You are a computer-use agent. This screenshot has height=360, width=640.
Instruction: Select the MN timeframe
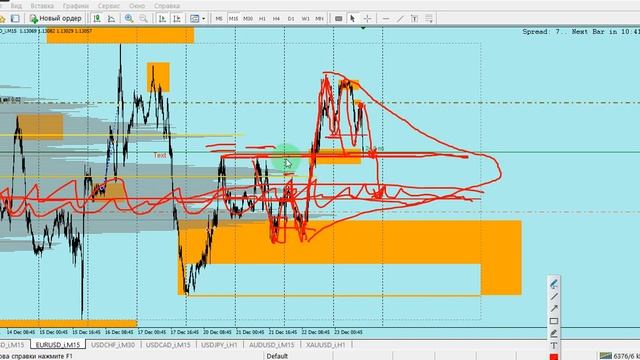pos(320,18)
